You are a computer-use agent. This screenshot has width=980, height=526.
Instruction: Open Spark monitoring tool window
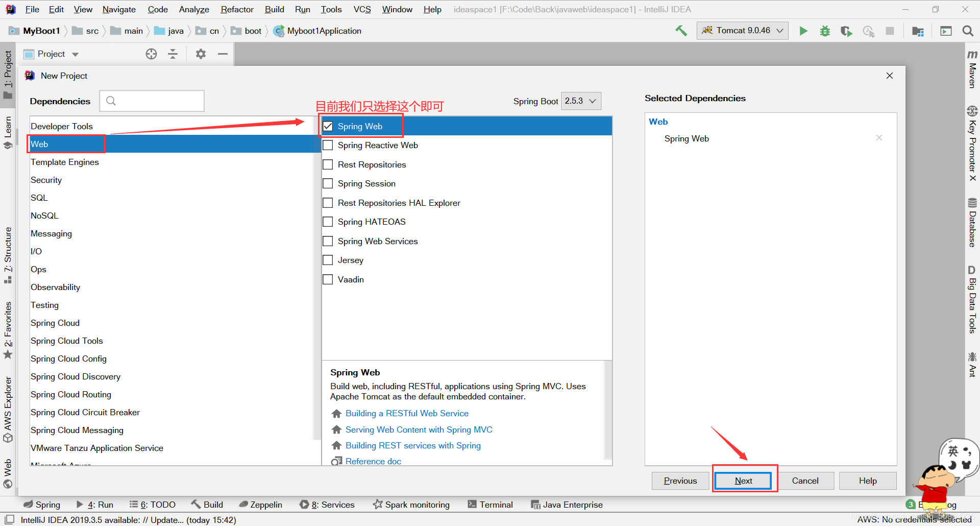point(411,505)
